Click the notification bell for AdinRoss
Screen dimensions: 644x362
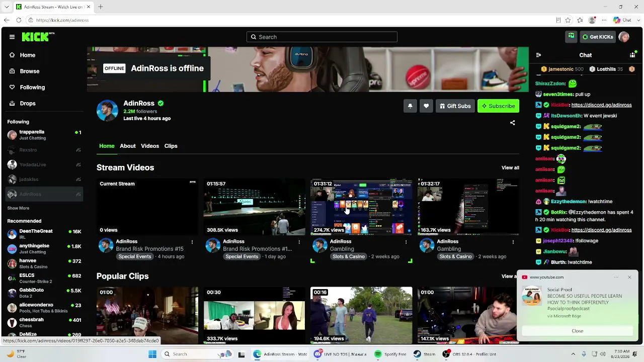point(410,106)
